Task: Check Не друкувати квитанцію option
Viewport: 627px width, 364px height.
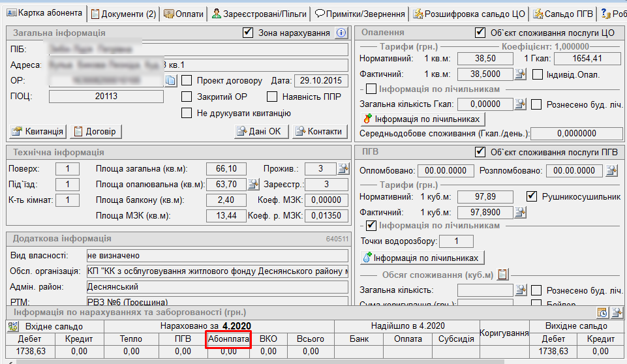Action: pyautogui.click(x=187, y=113)
